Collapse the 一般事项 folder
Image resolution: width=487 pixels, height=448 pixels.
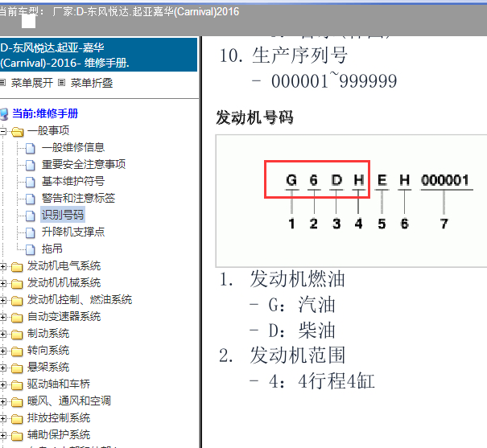[2, 131]
